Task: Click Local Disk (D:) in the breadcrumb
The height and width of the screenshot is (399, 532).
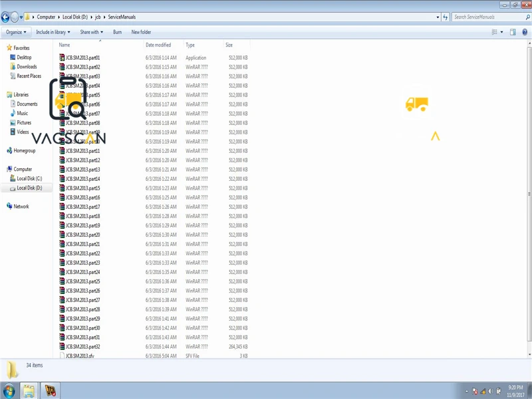Action: pyautogui.click(x=75, y=17)
